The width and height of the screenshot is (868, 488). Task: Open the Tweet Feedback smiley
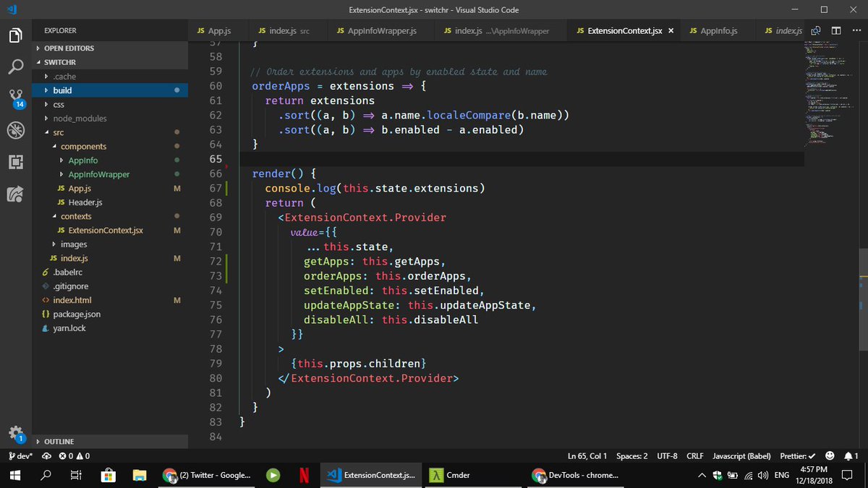[828, 455]
